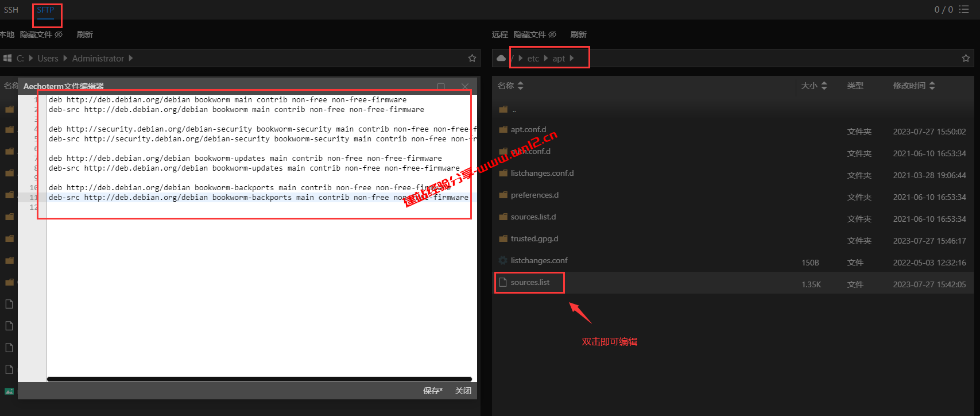Bookmark remote path with star icon

point(966,58)
